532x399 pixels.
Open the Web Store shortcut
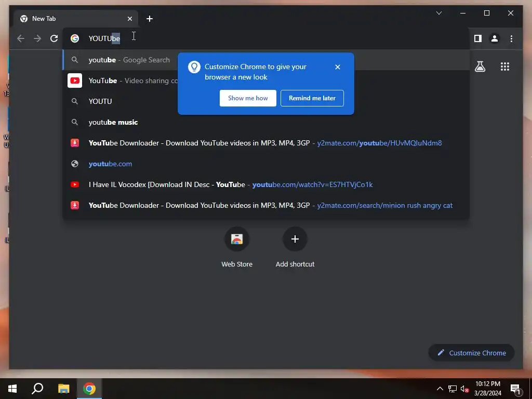237,247
